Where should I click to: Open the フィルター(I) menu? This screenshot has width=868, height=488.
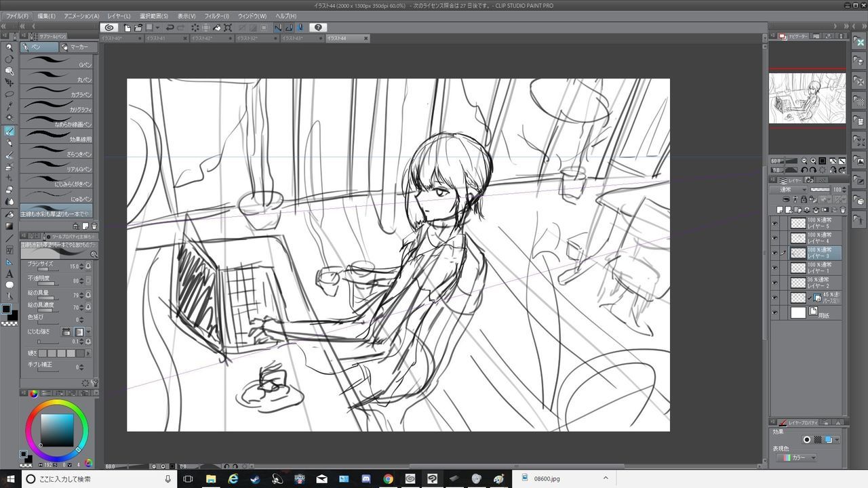(217, 16)
